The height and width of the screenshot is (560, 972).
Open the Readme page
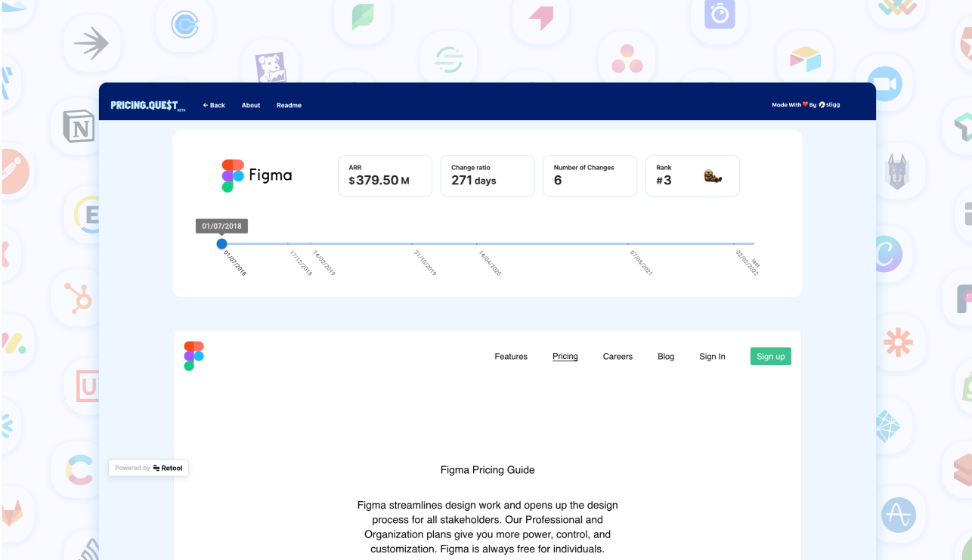[289, 105]
